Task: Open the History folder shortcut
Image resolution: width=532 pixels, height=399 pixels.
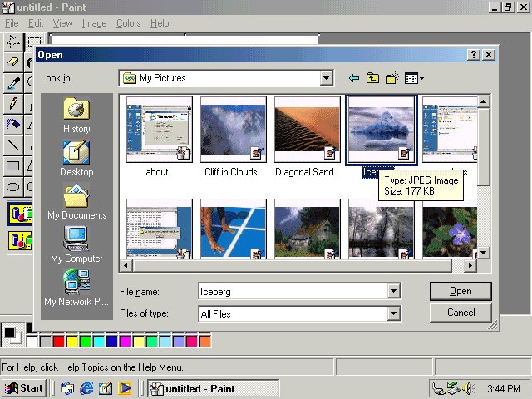Action: coord(76,115)
